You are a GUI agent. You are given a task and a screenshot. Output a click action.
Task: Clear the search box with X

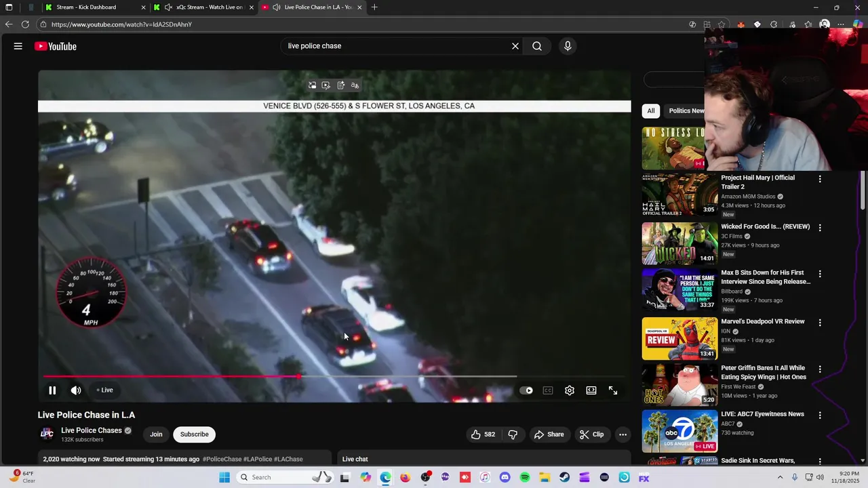(515, 46)
